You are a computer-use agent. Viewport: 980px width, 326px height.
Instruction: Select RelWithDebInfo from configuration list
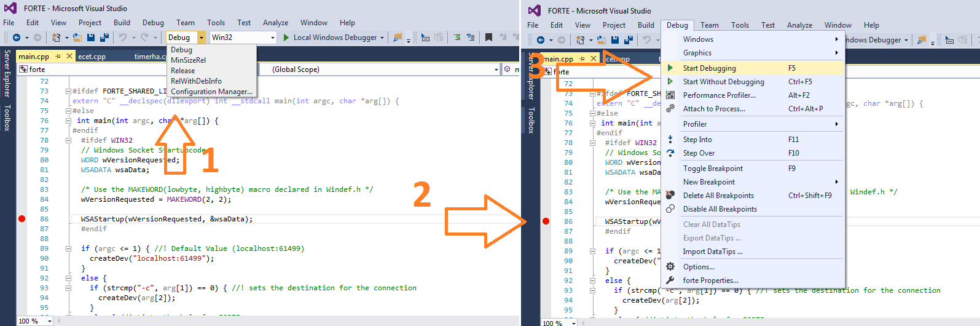[x=196, y=81]
